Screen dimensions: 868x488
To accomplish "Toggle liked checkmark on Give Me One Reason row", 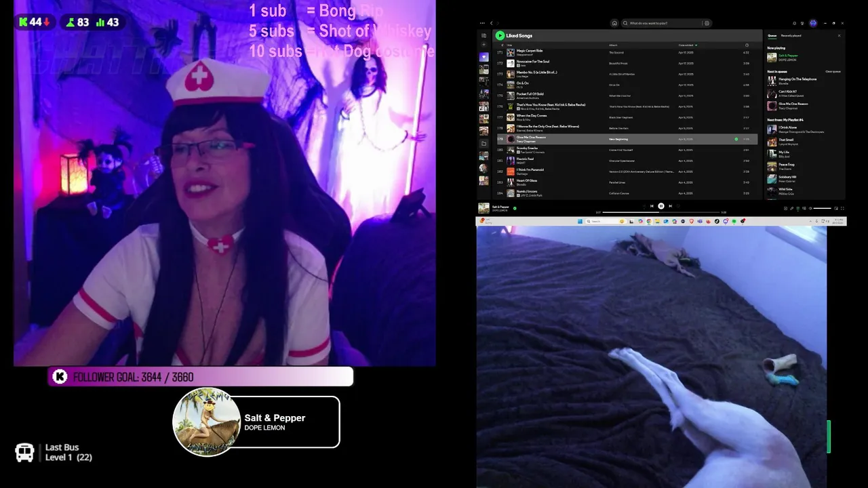I will coord(736,139).
